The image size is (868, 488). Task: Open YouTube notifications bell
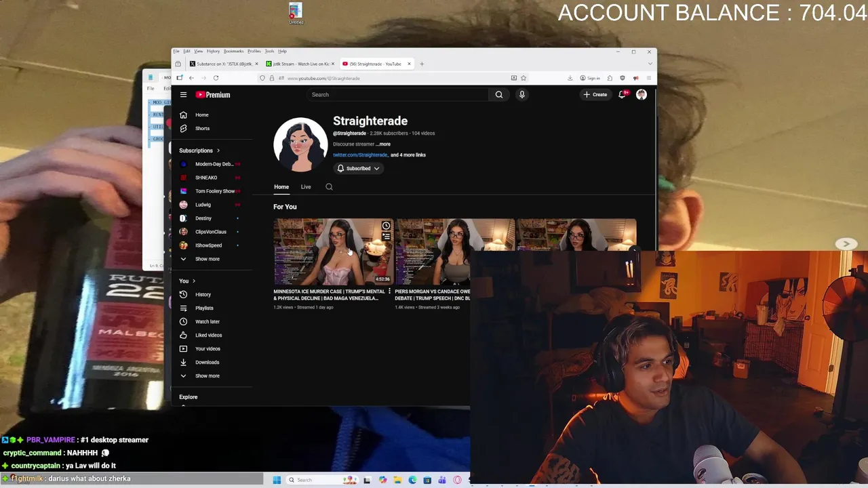pos(622,95)
